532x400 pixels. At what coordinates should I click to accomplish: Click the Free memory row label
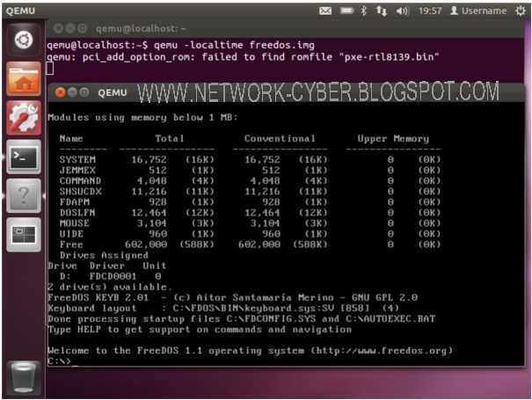click(x=71, y=244)
